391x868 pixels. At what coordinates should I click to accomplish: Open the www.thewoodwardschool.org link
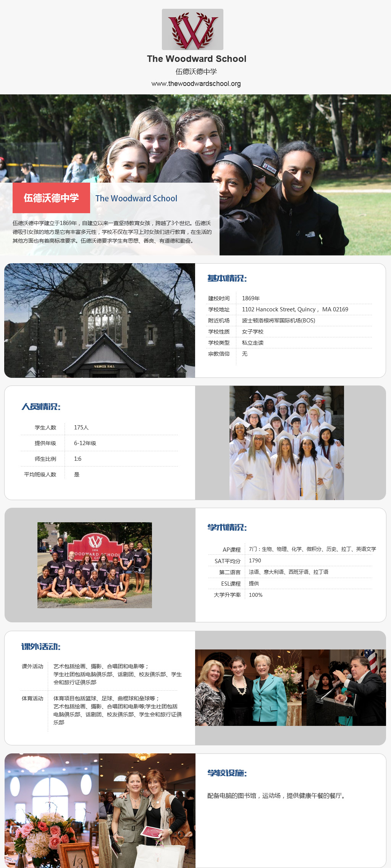196,84
